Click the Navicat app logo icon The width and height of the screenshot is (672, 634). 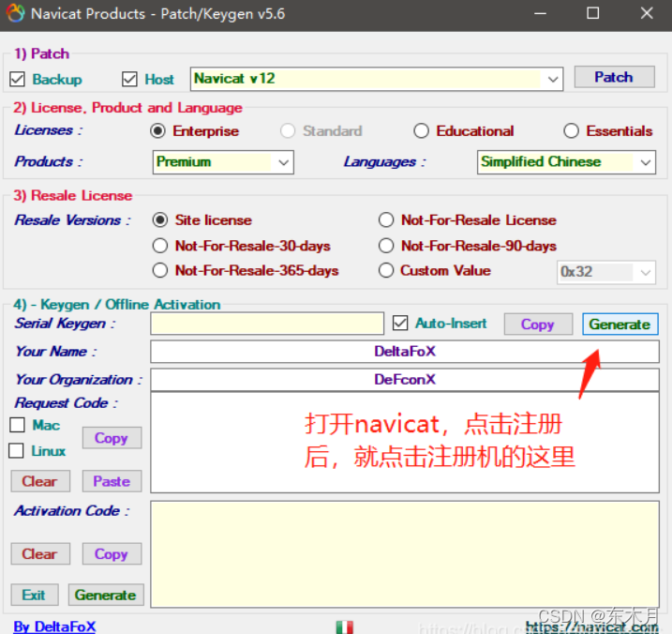click(x=15, y=13)
